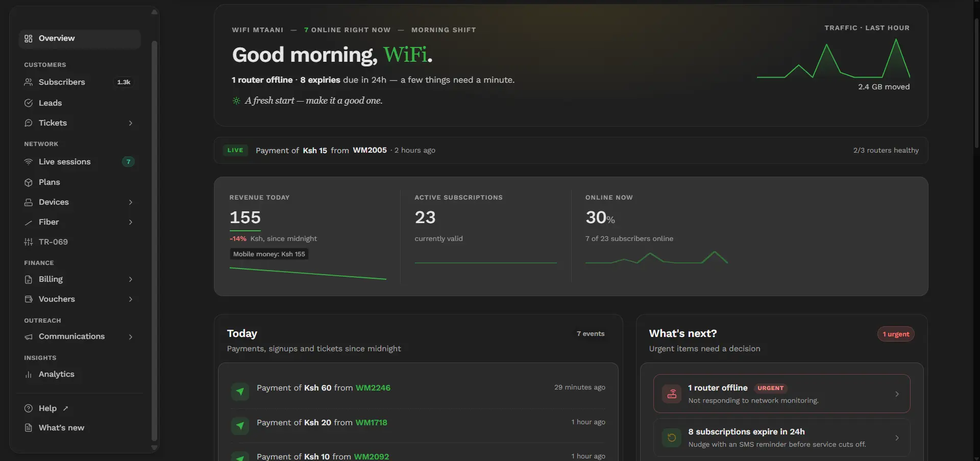Open subscriber WM2246 link

(373, 388)
